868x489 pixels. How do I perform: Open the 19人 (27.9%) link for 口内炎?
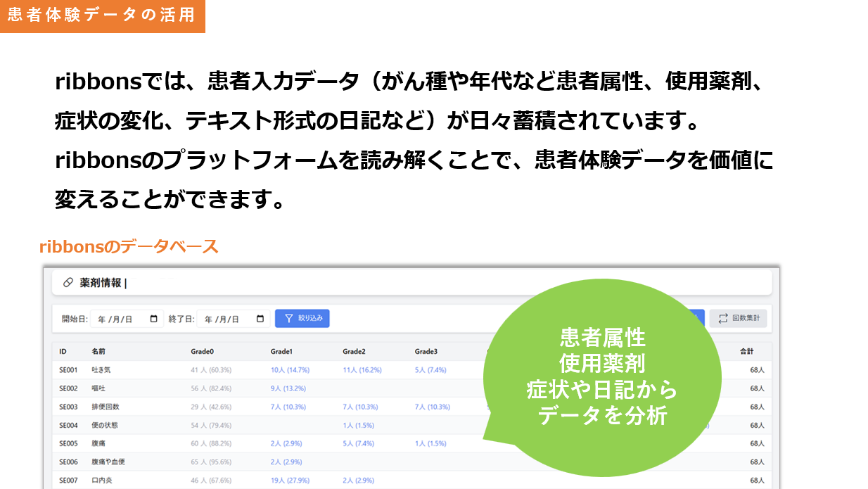(x=290, y=480)
